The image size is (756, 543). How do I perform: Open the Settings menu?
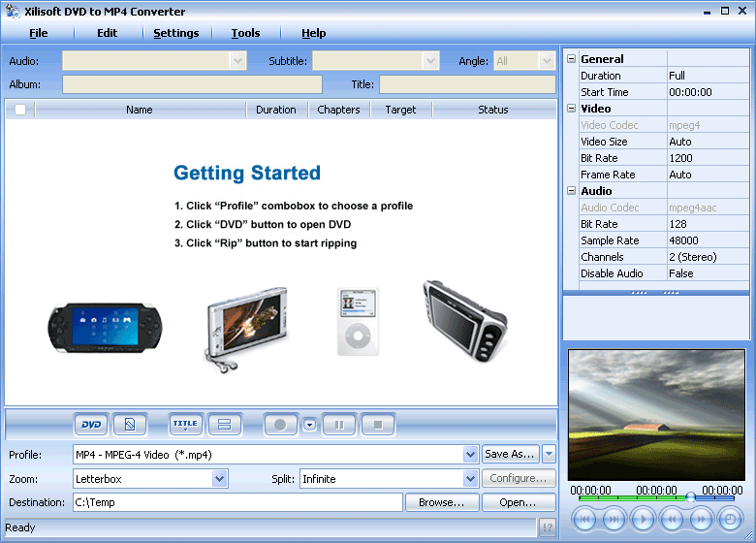(x=175, y=33)
